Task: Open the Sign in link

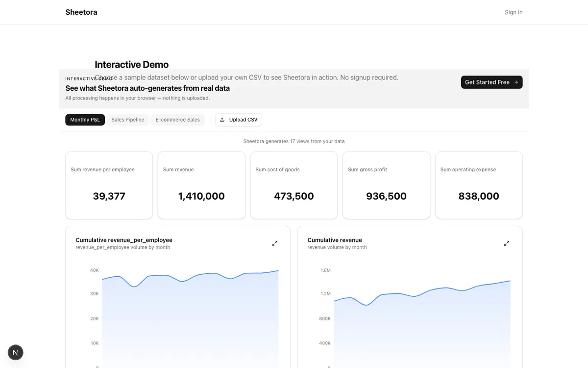Action: [x=514, y=12]
